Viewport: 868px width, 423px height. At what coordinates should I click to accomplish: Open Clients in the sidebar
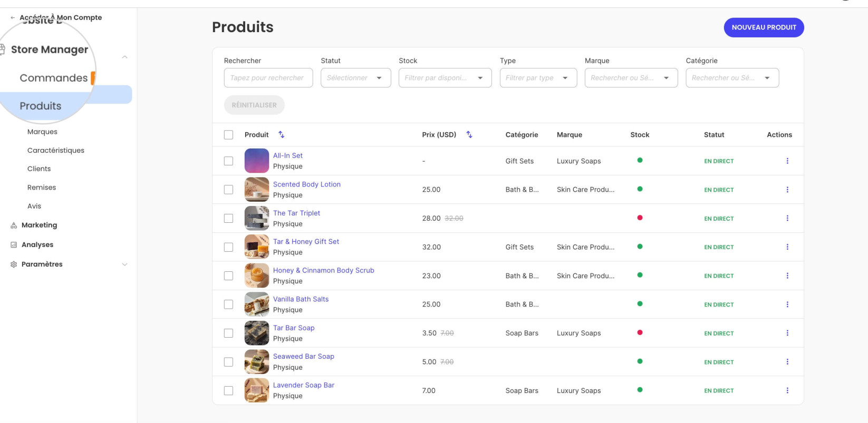tap(39, 169)
